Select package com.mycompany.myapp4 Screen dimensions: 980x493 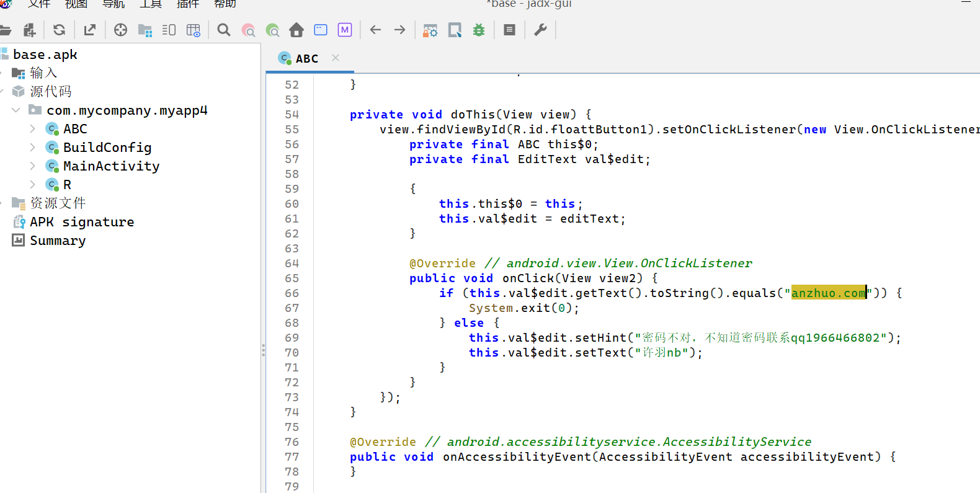click(127, 110)
